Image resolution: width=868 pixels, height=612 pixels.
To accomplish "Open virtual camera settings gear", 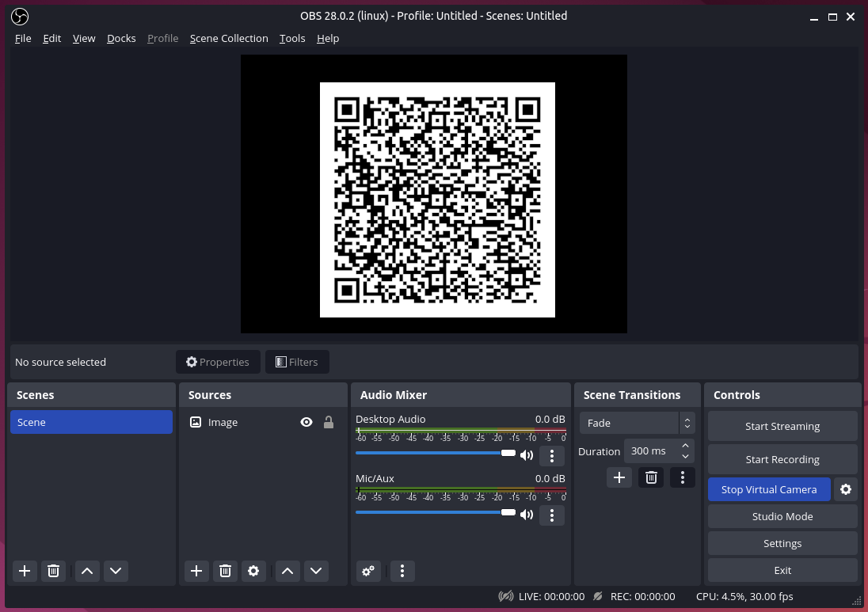I will coord(846,489).
